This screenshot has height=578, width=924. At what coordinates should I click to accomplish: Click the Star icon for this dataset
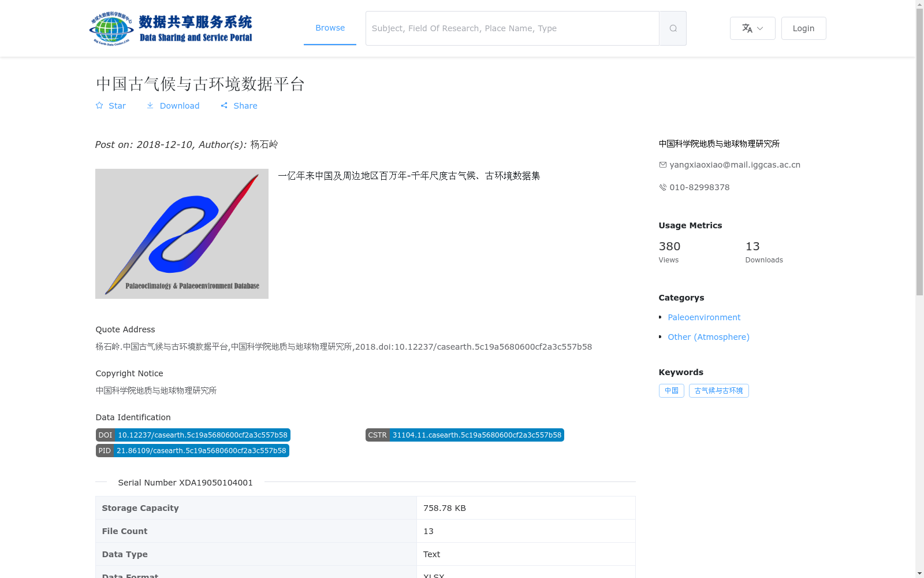99,105
